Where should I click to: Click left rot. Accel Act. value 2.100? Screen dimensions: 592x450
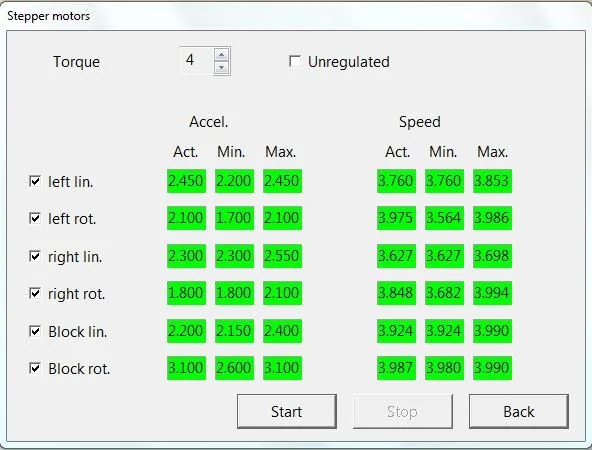pyautogui.click(x=186, y=218)
